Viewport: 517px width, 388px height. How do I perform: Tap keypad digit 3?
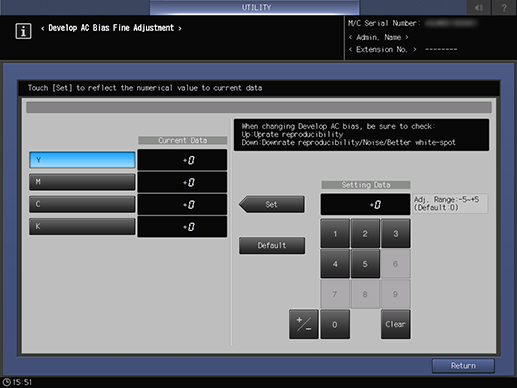click(396, 234)
